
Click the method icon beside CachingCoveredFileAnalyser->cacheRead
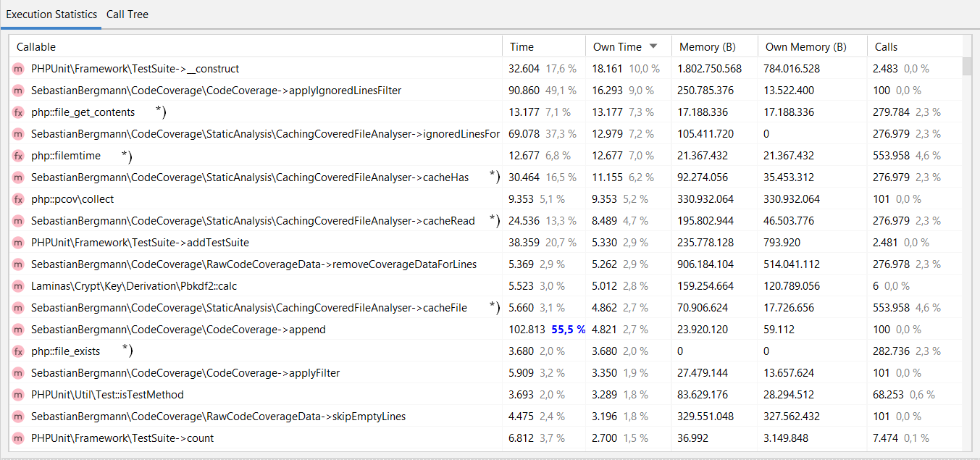tap(18, 220)
